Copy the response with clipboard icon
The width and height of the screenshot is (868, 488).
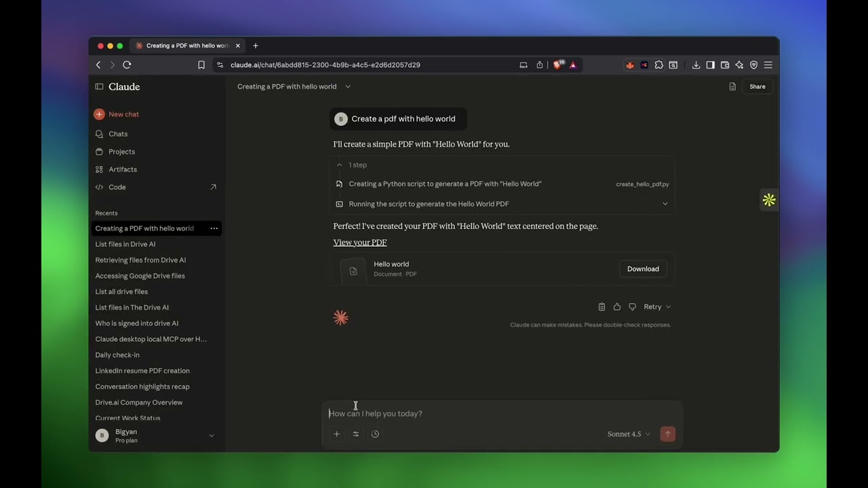pos(601,307)
